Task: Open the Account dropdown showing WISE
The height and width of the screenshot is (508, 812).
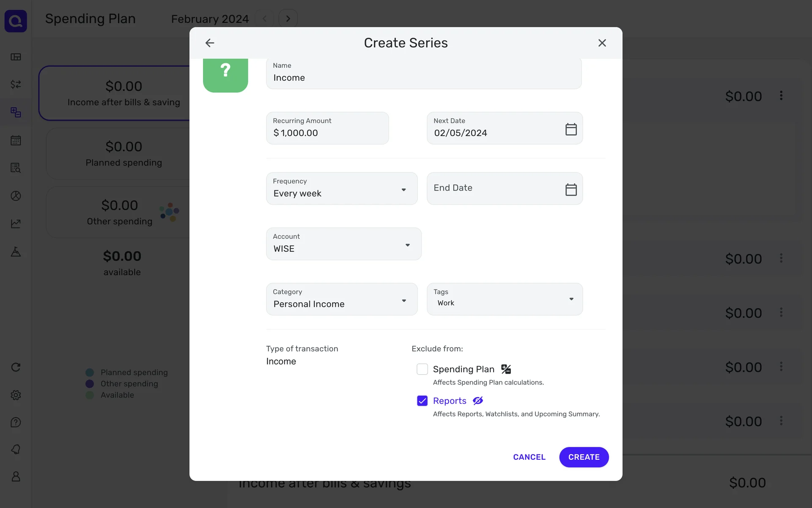Action: pyautogui.click(x=343, y=244)
